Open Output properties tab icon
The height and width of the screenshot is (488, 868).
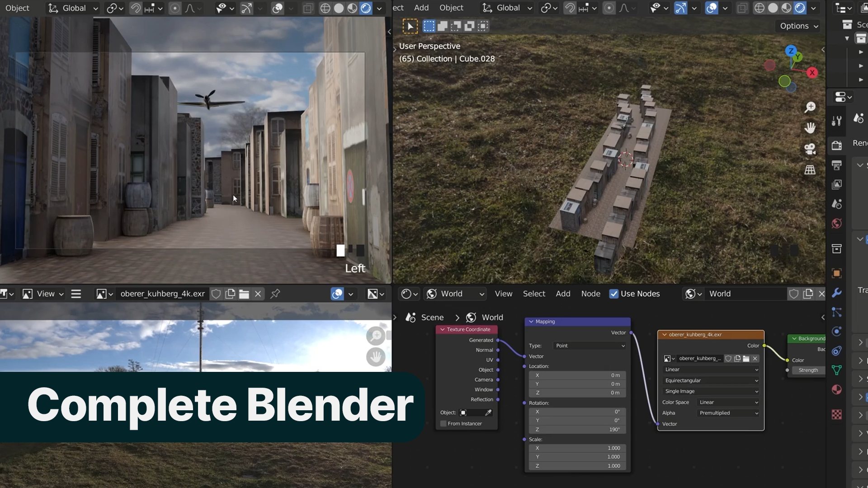(837, 165)
